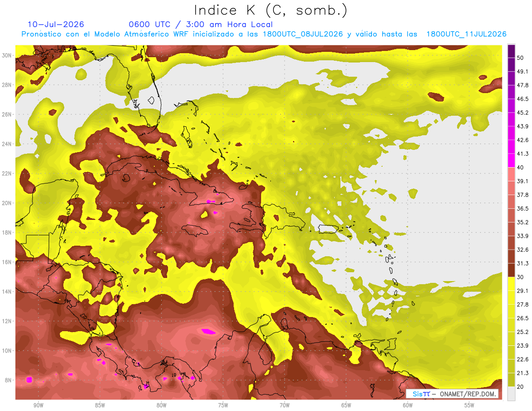This screenshot has height=411, width=532.
Task: Click the gray color-bar segment below 20
Action: [511, 394]
